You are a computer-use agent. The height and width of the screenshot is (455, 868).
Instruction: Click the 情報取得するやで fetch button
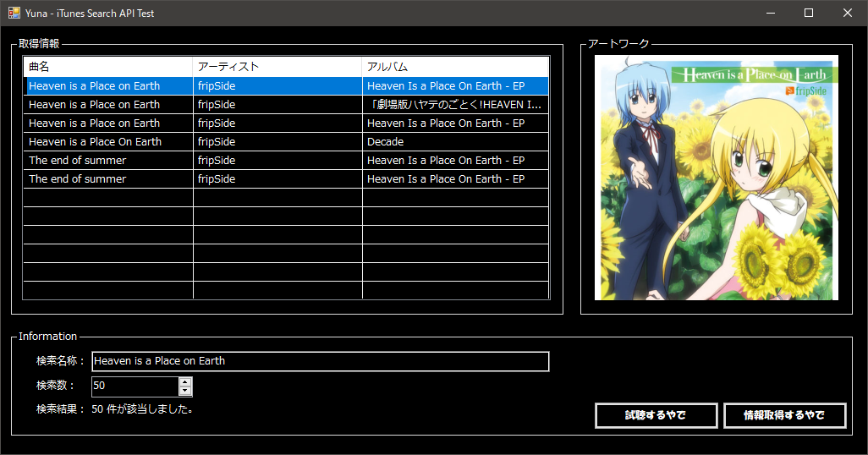tap(784, 415)
